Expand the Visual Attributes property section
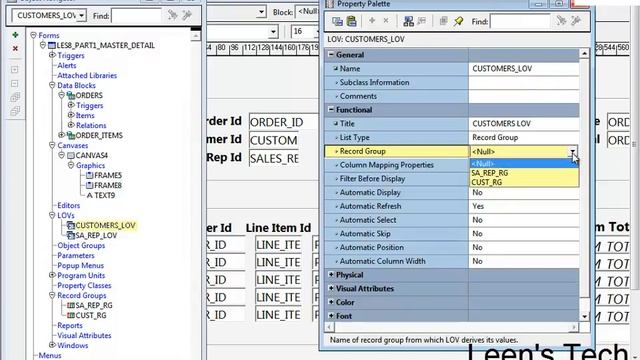This screenshot has width=640, height=360. 331,288
